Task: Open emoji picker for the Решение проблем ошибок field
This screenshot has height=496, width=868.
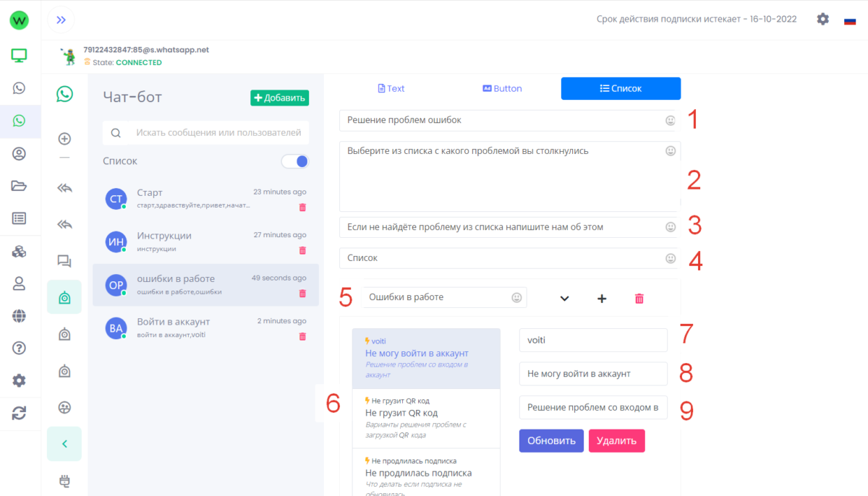Action: (x=671, y=121)
